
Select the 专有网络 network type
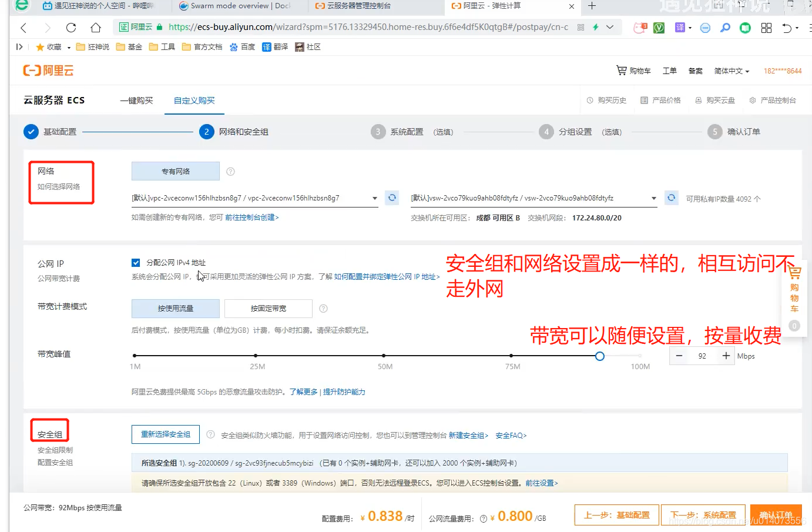tap(176, 171)
